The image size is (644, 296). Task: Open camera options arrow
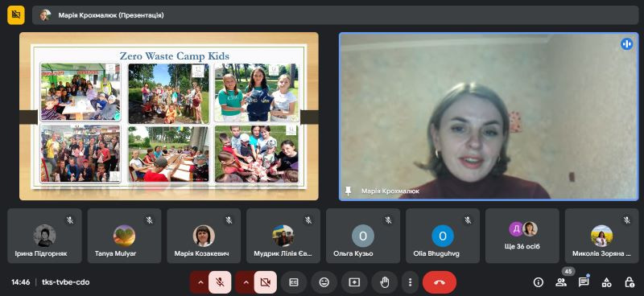pyautogui.click(x=246, y=282)
